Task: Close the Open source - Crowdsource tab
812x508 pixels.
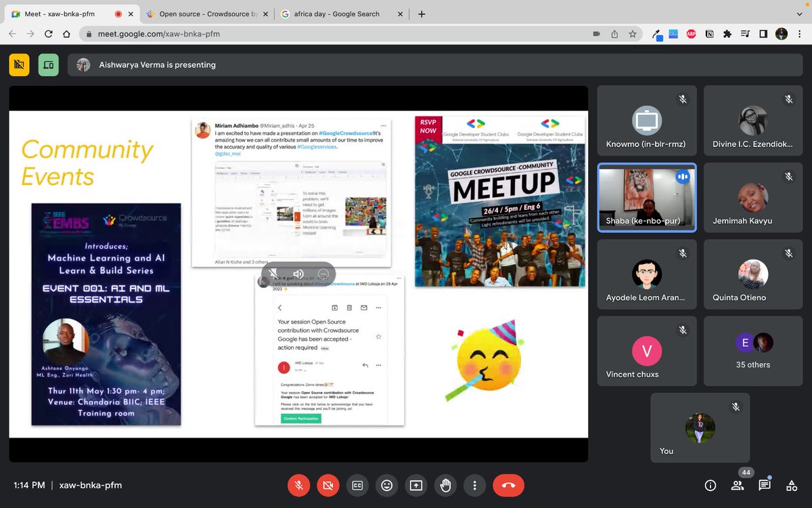Action: 266,14
